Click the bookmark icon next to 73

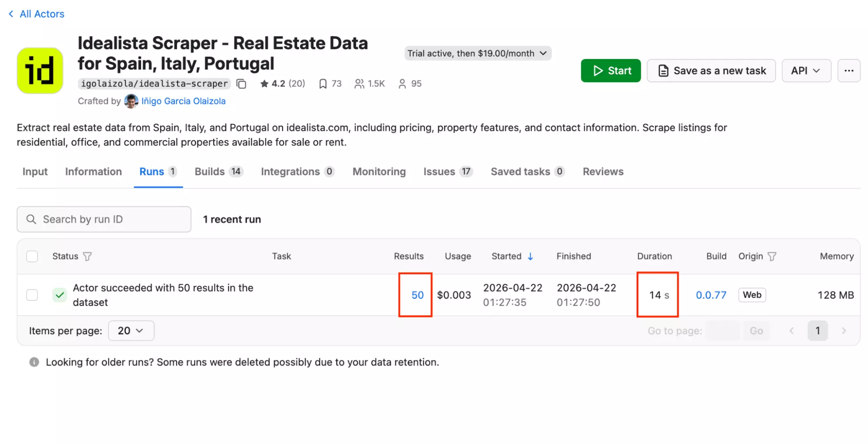(x=323, y=84)
